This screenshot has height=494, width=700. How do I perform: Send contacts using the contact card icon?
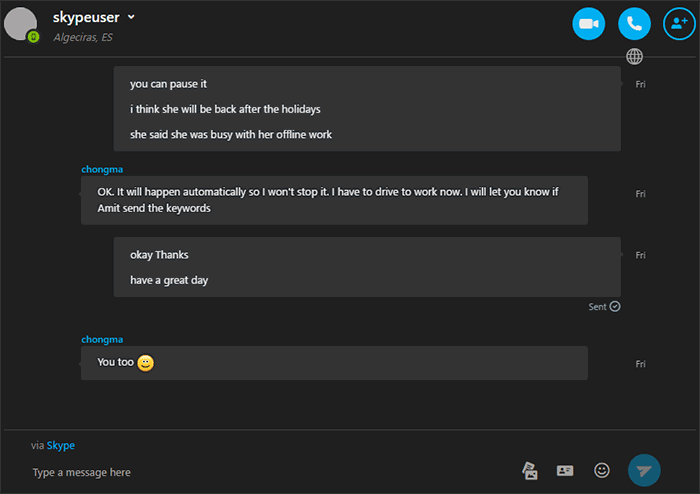[x=565, y=471]
